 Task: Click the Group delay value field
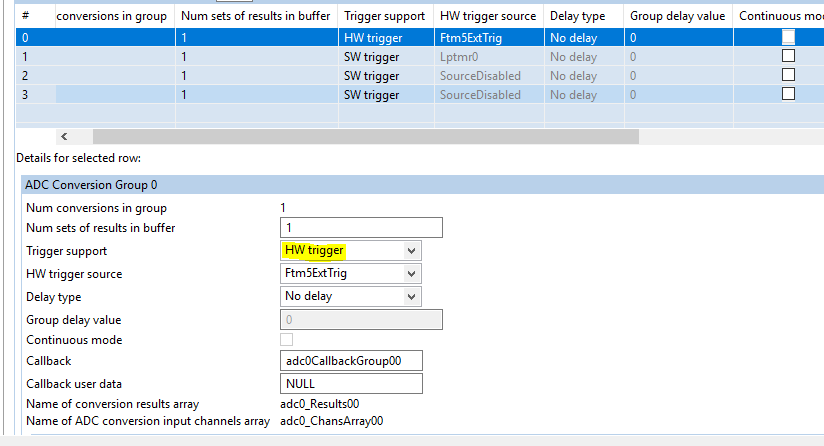[x=361, y=319]
